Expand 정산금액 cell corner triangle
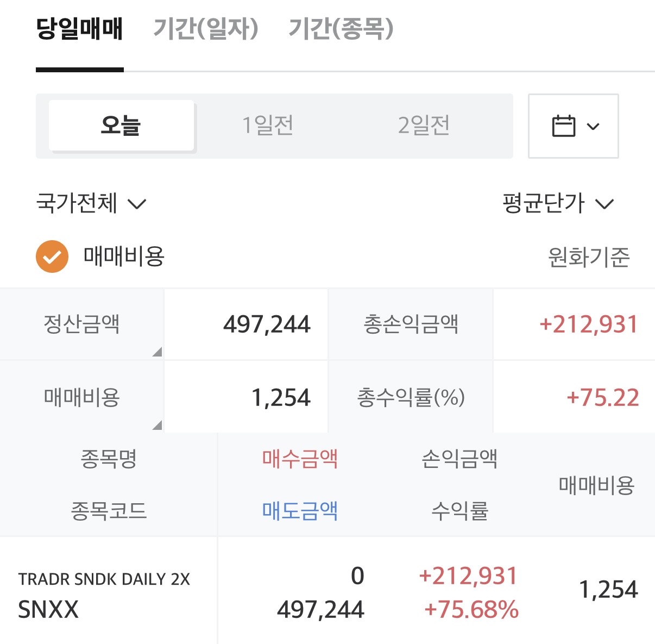This screenshot has height=644, width=655. pyautogui.click(x=157, y=352)
